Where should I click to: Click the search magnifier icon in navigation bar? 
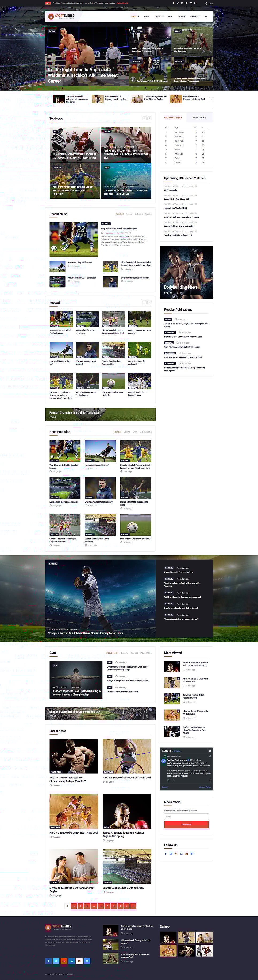point(206,16)
